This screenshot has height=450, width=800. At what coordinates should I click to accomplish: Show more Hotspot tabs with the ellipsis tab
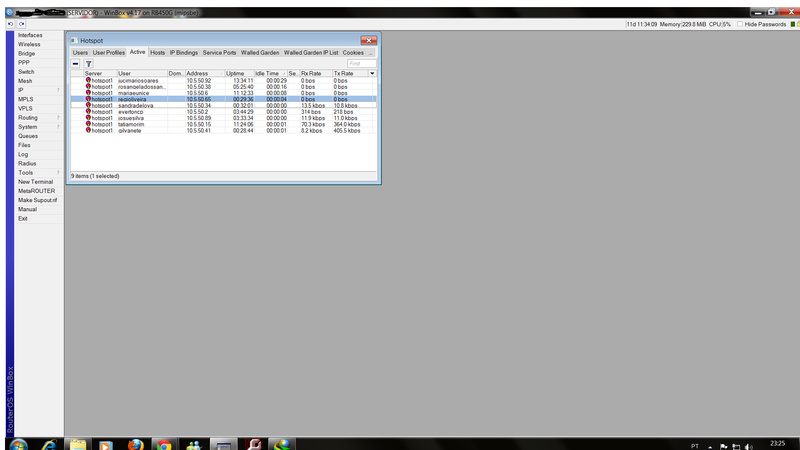(371, 53)
